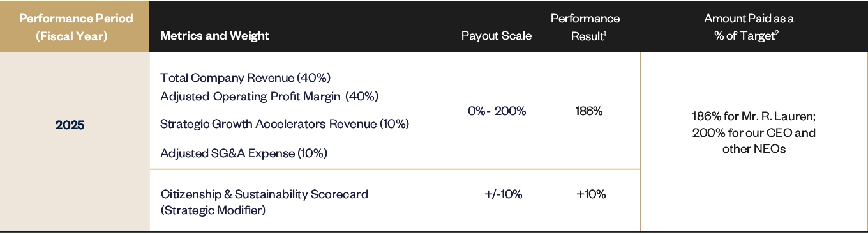Click the 186% for Mr. R. Lauren text
The width and height of the screenshot is (868, 234).
[754, 117]
